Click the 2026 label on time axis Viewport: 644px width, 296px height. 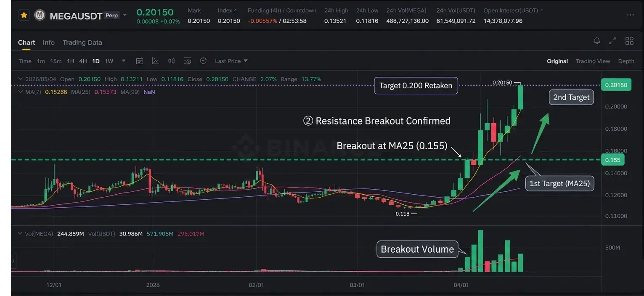click(153, 285)
